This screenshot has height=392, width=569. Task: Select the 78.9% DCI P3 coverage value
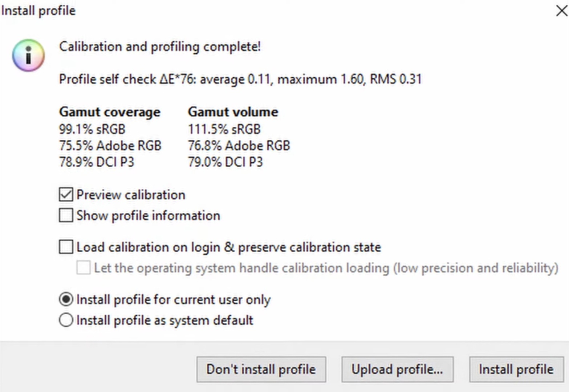(x=97, y=162)
